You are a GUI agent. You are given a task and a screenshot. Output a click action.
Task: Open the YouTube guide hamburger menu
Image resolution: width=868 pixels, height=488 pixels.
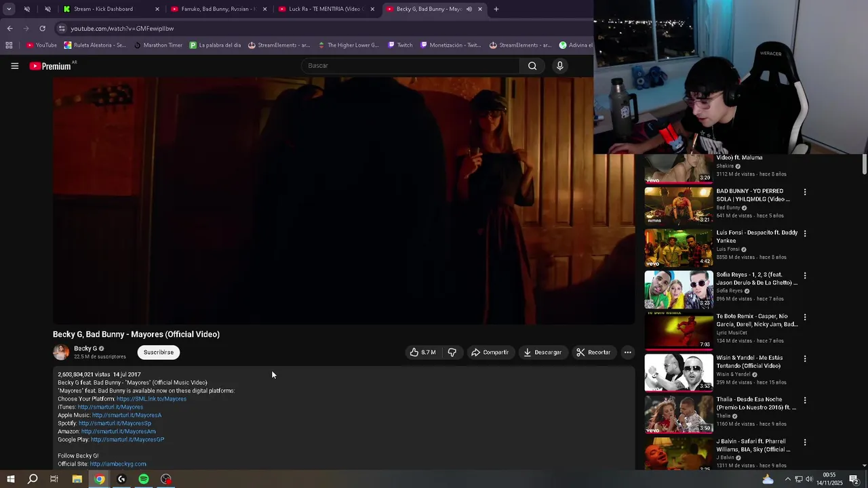click(14, 66)
